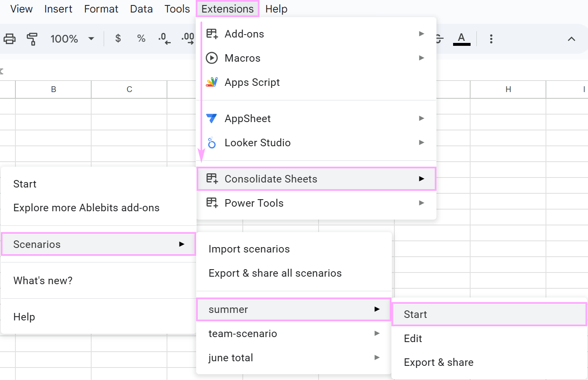Open the View menu
The image size is (588, 380).
click(21, 9)
